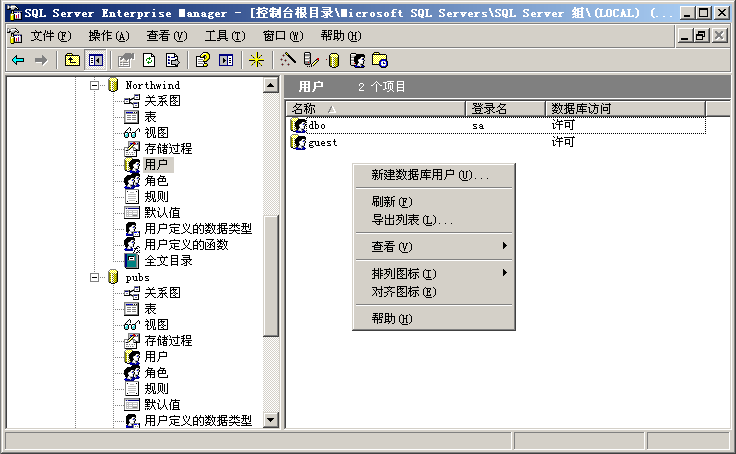Image resolution: width=736 pixels, height=454 pixels.
Task: Click the New Database cylinder icon
Action: (x=334, y=60)
